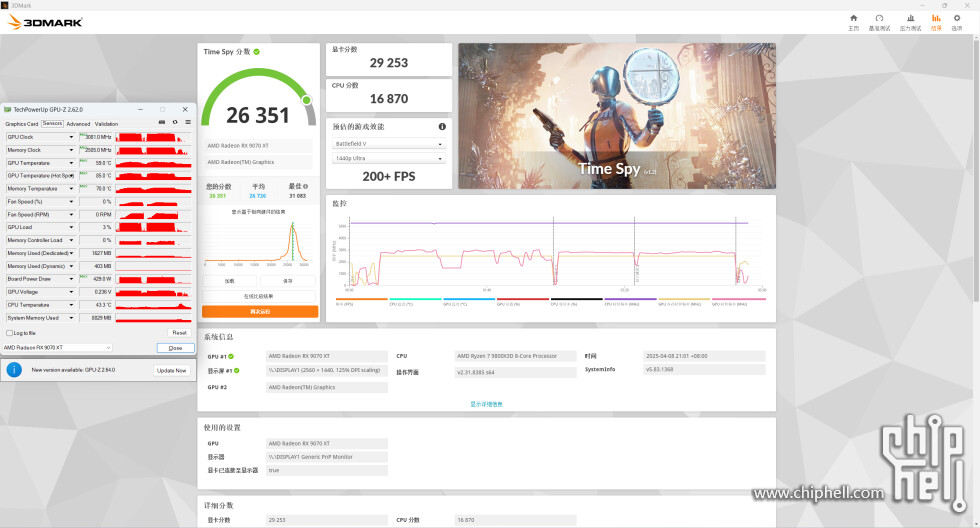Switch to Advanced tab in GPU-Z
This screenshot has height=528, width=980.
[x=78, y=124]
